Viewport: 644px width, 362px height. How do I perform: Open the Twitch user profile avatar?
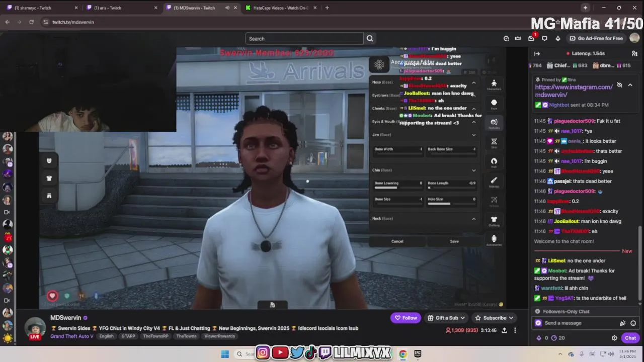pos(634,38)
